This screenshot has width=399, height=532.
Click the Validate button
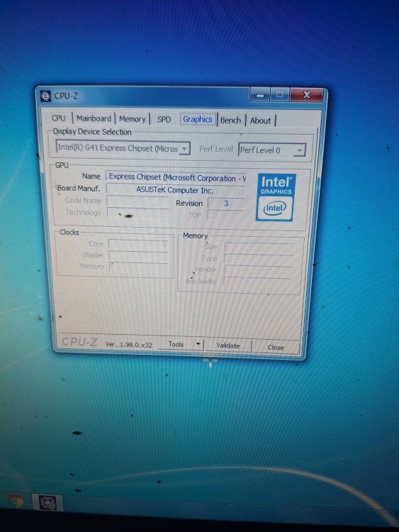[x=227, y=345]
